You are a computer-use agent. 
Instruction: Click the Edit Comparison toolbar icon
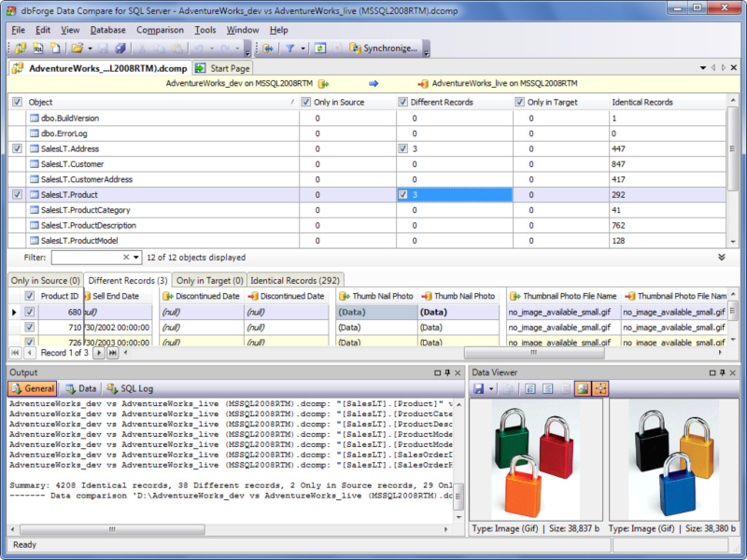point(268,49)
